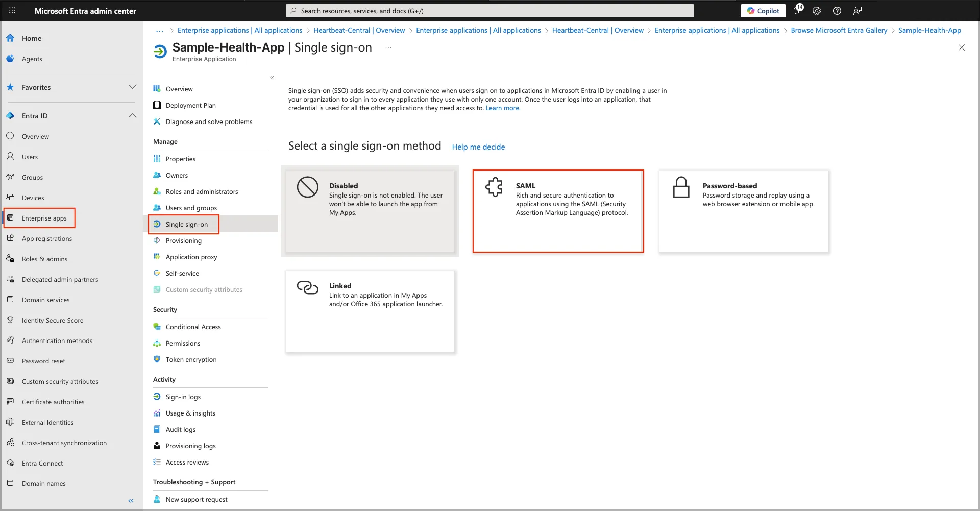Open the notifications bell icon
This screenshot has height=511, width=980.
[x=797, y=11]
